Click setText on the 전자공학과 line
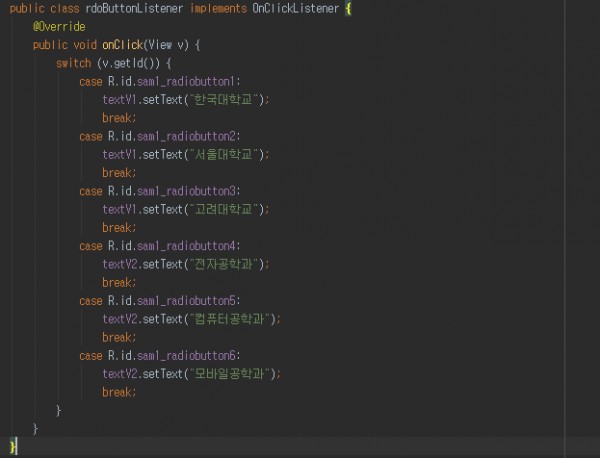 [163, 264]
